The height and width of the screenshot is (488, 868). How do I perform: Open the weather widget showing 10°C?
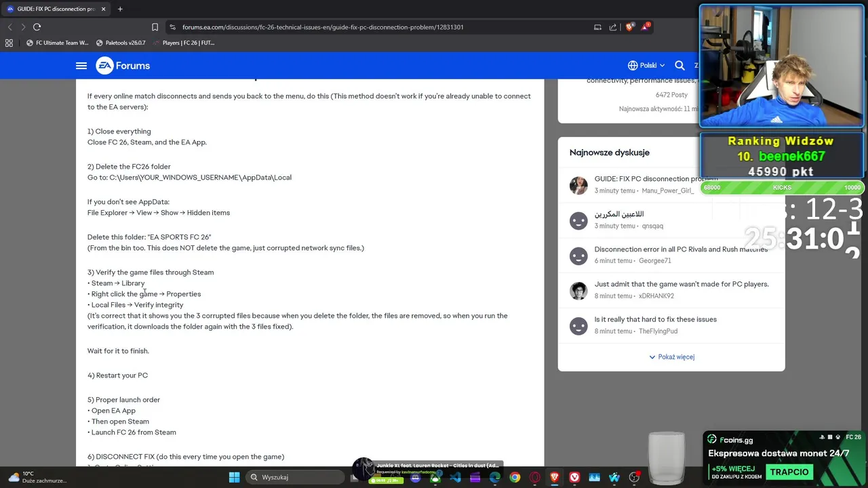[37, 477]
